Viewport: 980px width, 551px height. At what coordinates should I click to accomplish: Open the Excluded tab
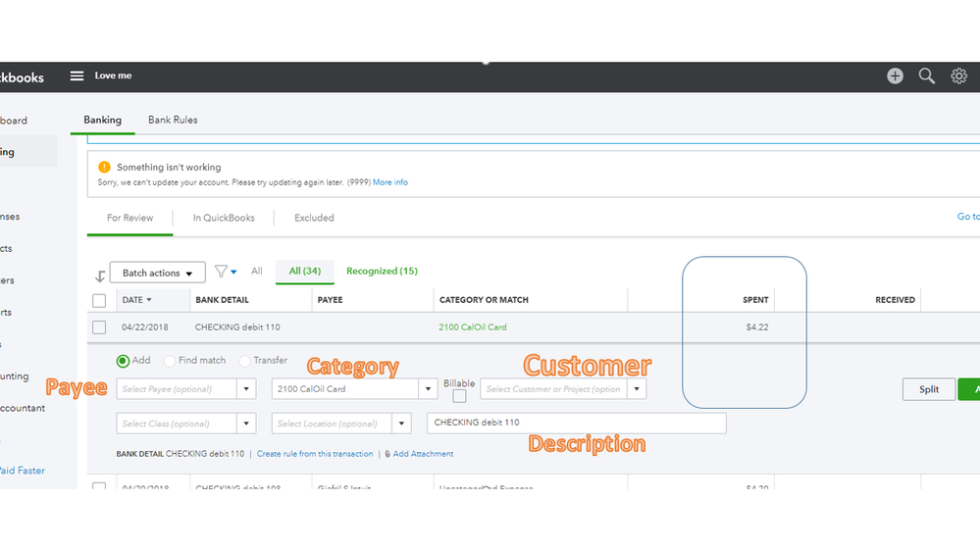point(314,218)
